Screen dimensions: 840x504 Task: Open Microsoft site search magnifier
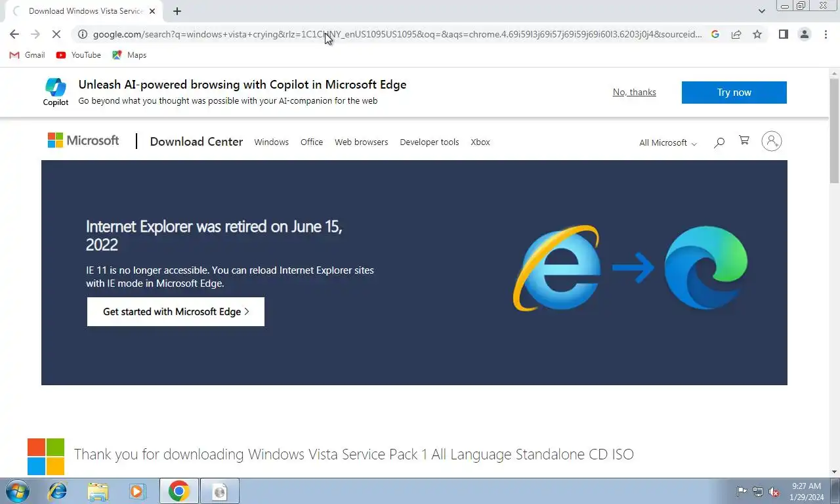point(719,142)
